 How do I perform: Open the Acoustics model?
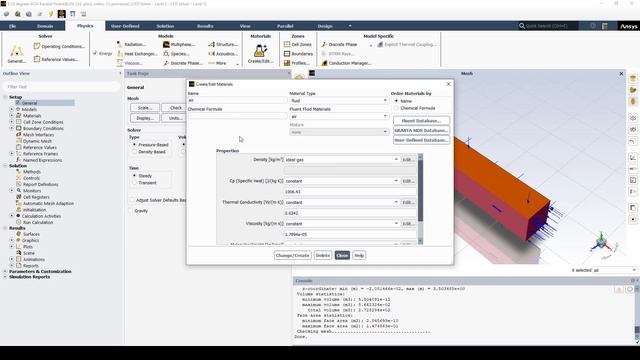[x=223, y=53]
